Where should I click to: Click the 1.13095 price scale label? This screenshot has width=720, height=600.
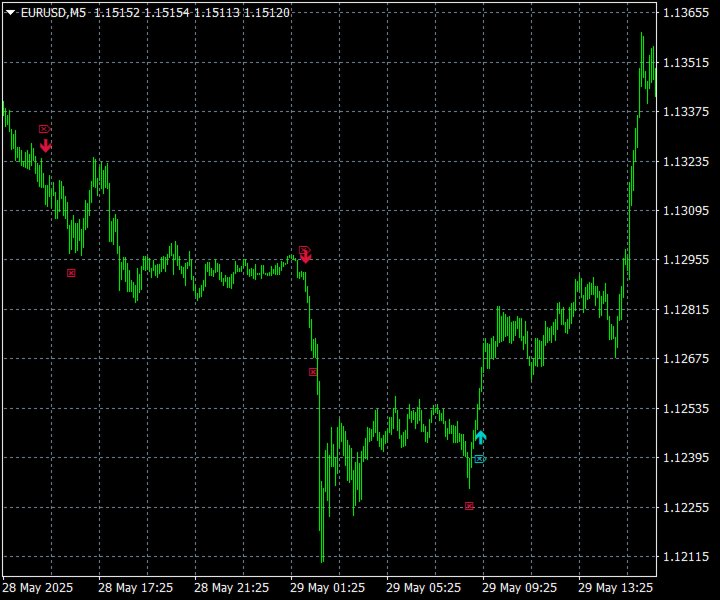click(x=686, y=211)
